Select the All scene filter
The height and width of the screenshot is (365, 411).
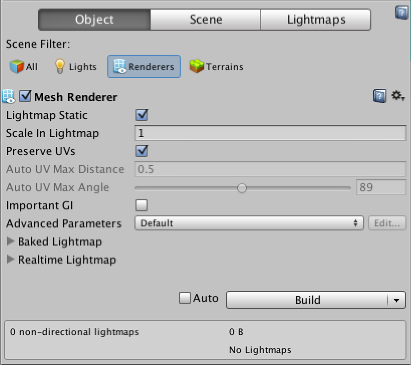click(x=24, y=67)
